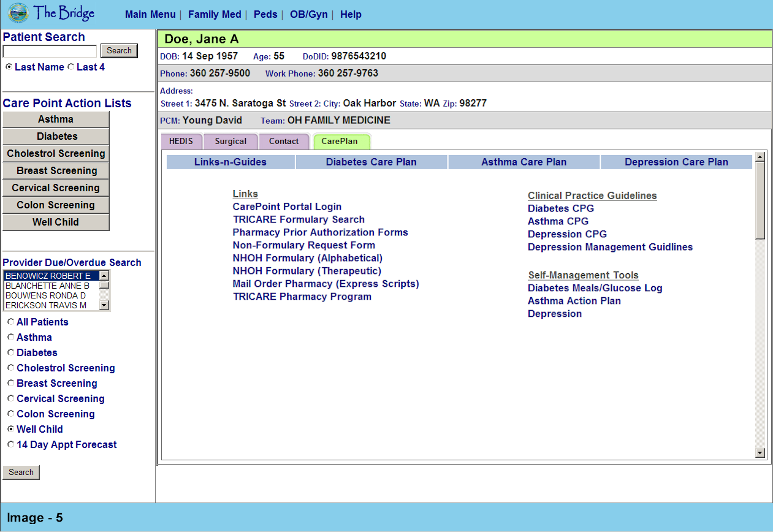Open Colon Screening action list button
Image resolution: width=773 pixels, height=532 pixels.
coord(56,205)
